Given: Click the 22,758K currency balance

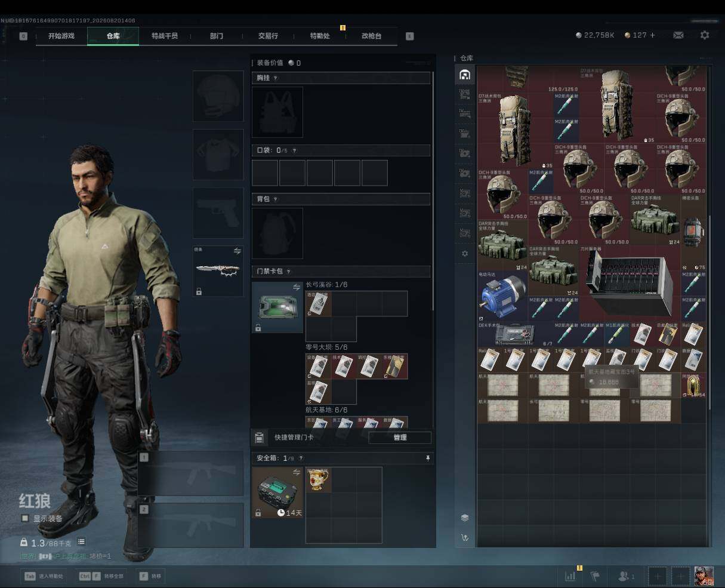Looking at the screenshot, I should click(x=595, y=35).
